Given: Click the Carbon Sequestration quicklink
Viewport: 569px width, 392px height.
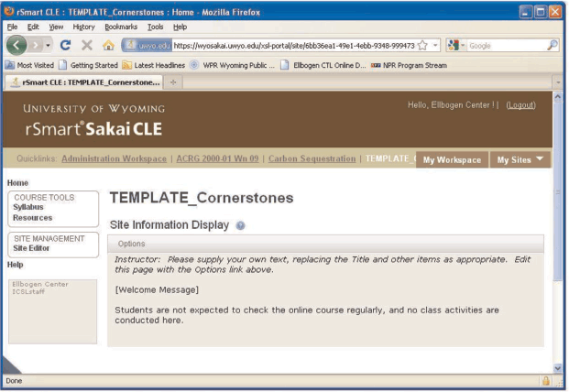Looking at the screenshot, I should pyautogui.click(x=312, y=158).
